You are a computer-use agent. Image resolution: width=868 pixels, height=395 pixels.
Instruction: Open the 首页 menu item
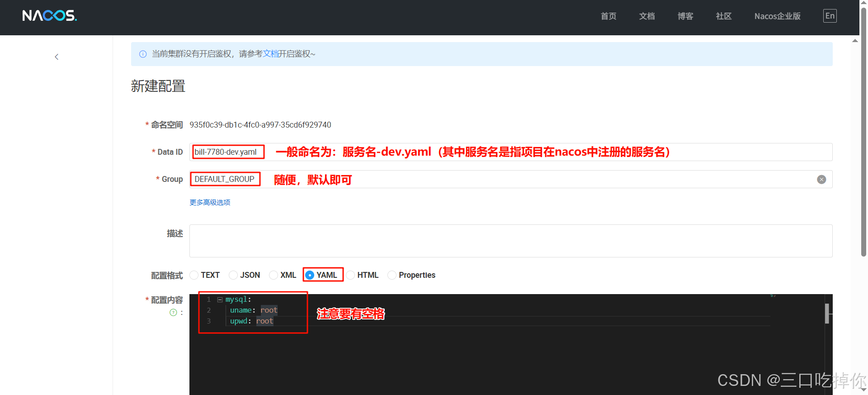609,16
